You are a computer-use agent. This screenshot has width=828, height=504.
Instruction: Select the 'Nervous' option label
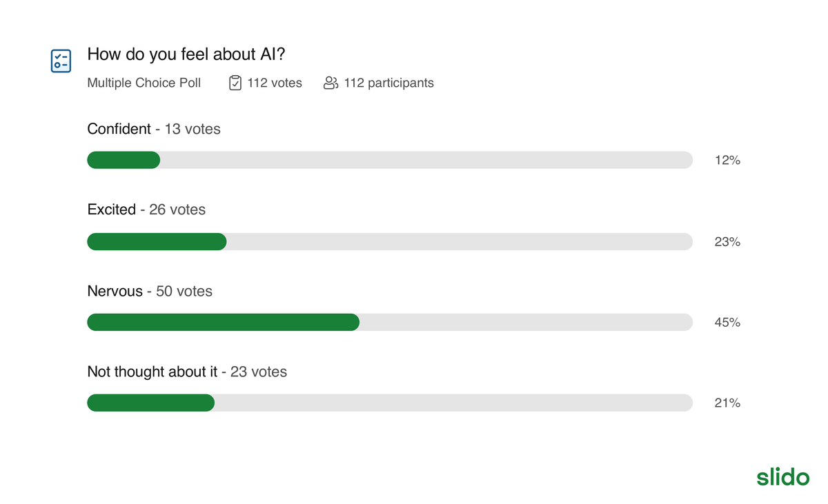(x=115, y=291)
